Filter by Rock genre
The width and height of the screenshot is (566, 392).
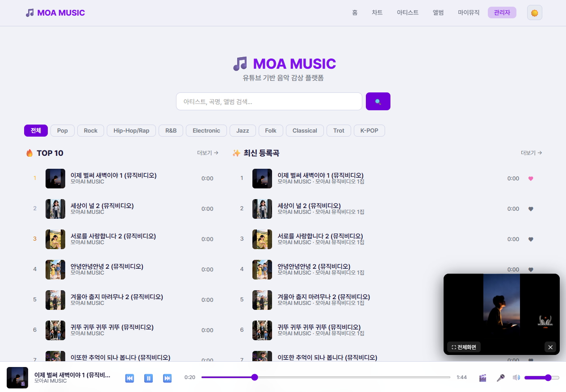tap(91, 130)
